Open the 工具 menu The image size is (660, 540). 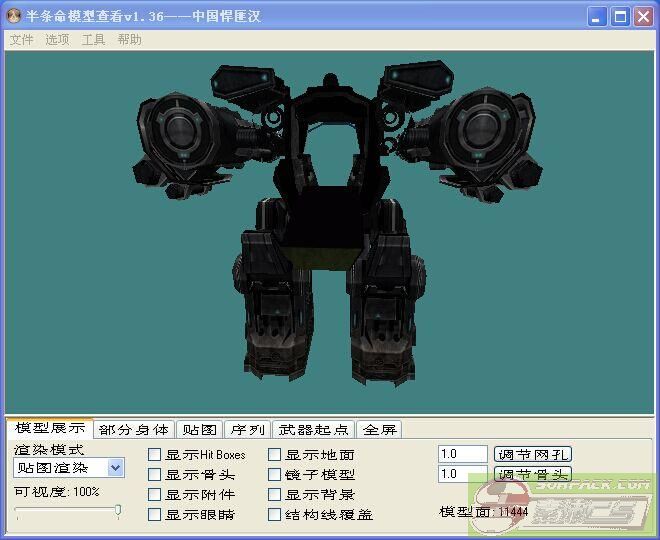coord(93,40)
